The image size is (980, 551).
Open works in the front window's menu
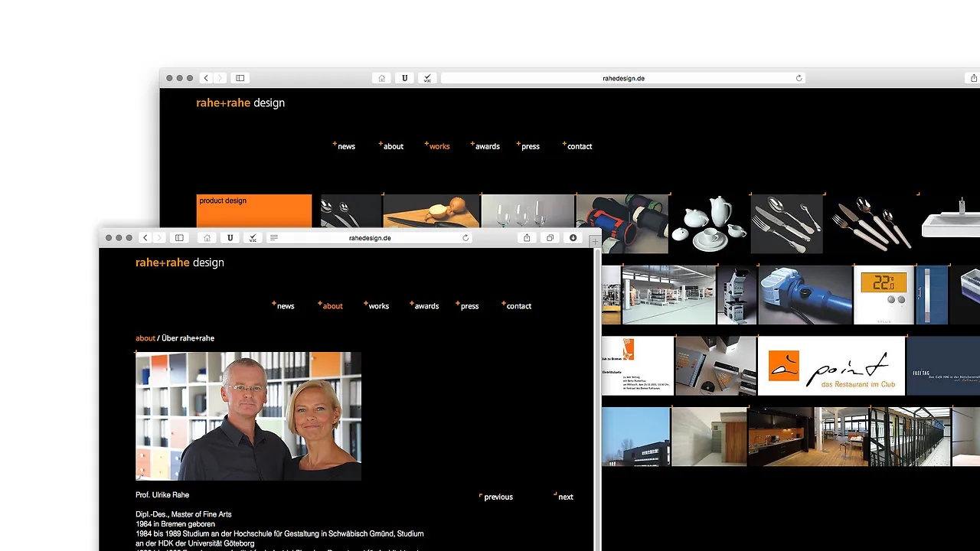(x=377, y=305)
